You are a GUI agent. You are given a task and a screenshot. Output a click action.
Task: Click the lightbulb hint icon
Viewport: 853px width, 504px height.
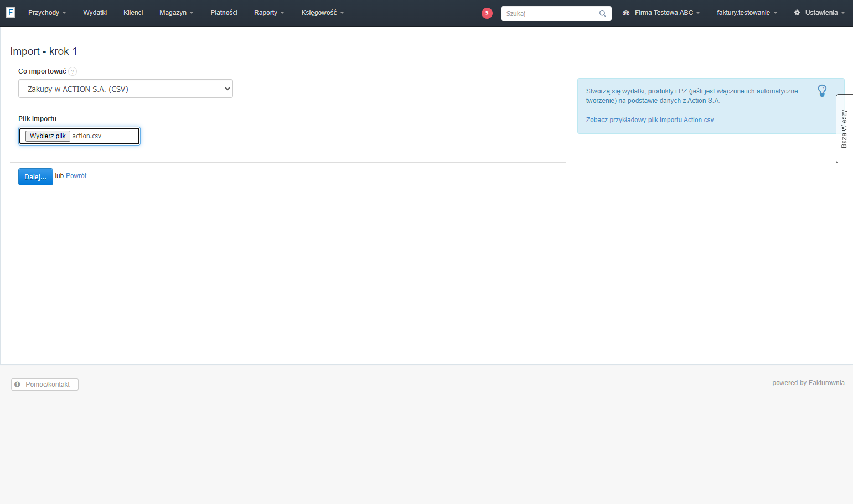click(822, 91)
